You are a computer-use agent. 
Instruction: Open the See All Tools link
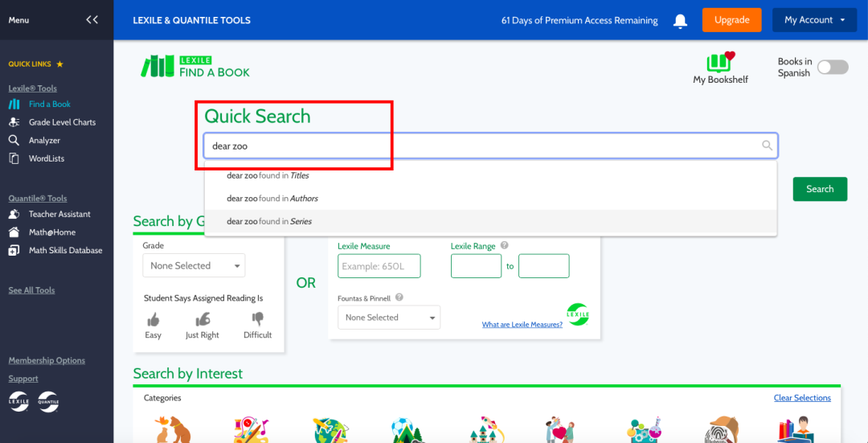tap(31, 290)
